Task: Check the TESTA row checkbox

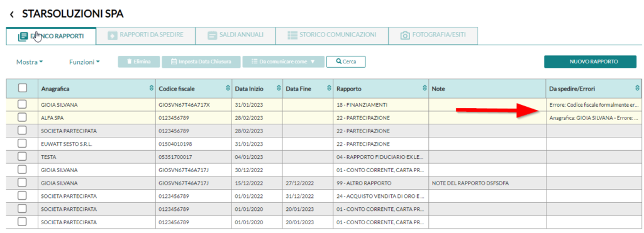Action: [23, 157]
